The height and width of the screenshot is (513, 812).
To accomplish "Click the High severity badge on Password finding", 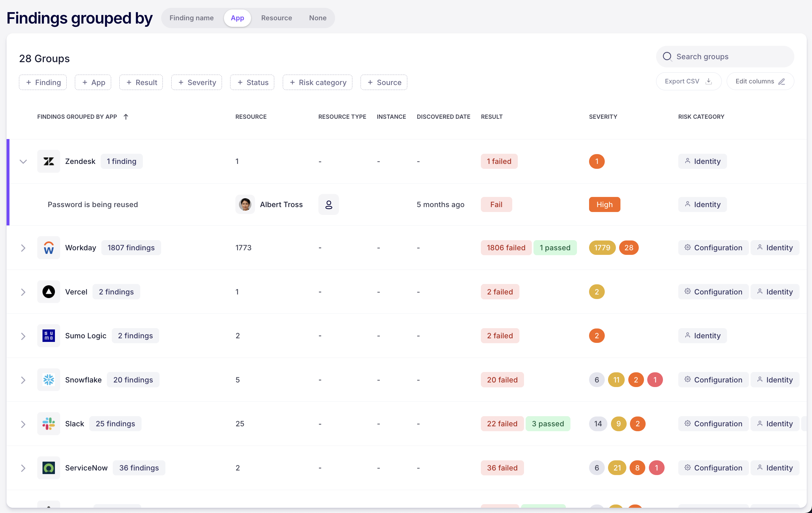I will (604, 204).
